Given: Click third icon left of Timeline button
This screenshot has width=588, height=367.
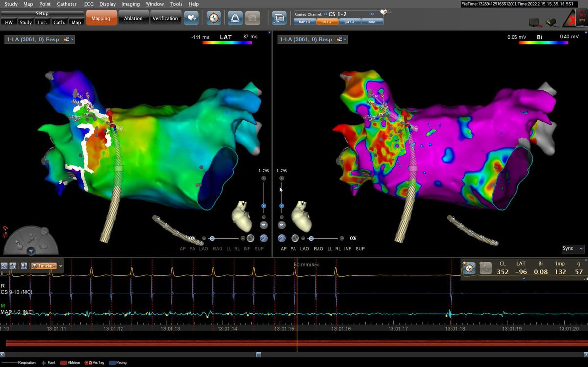Looking at the screenshot, I should pyautogui.click(x=24, y=266).
